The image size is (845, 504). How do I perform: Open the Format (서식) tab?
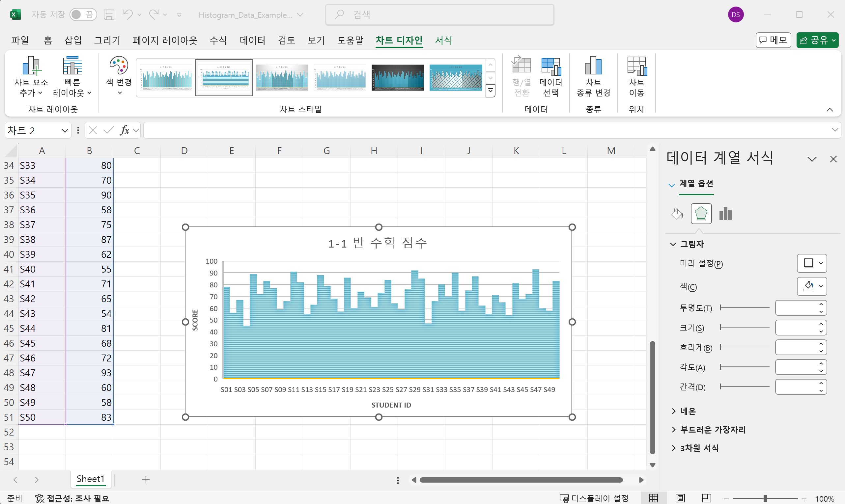click(x=444, y=40)
